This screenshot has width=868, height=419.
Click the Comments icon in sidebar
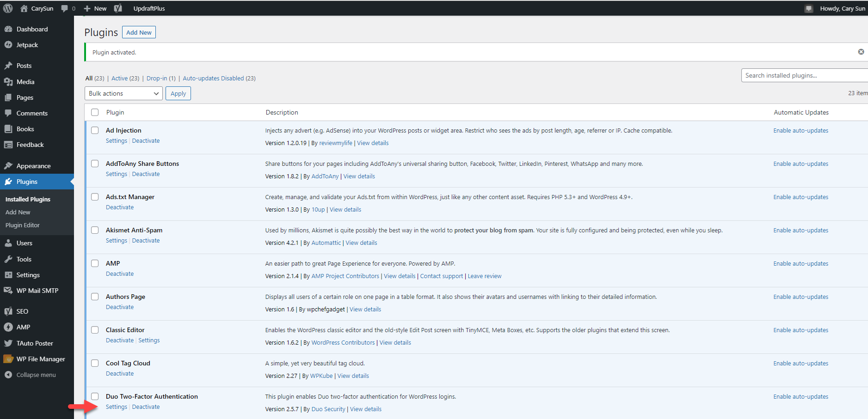(8, 113)
